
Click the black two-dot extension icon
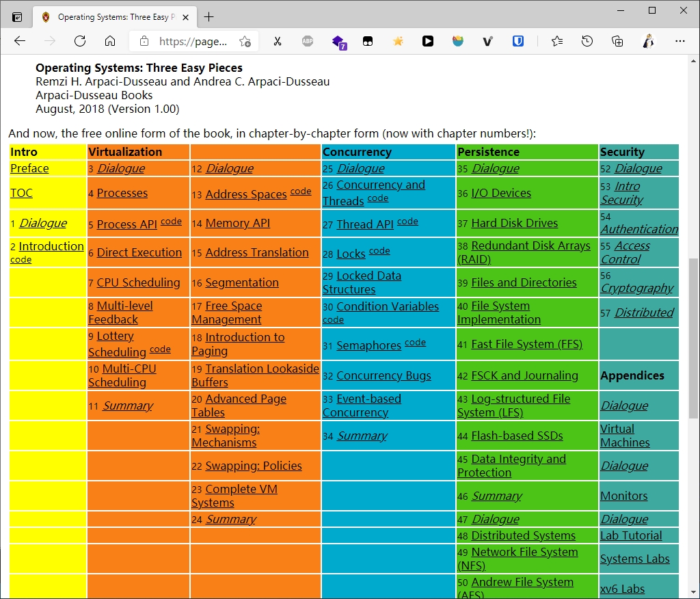click(x=368, y=42)
